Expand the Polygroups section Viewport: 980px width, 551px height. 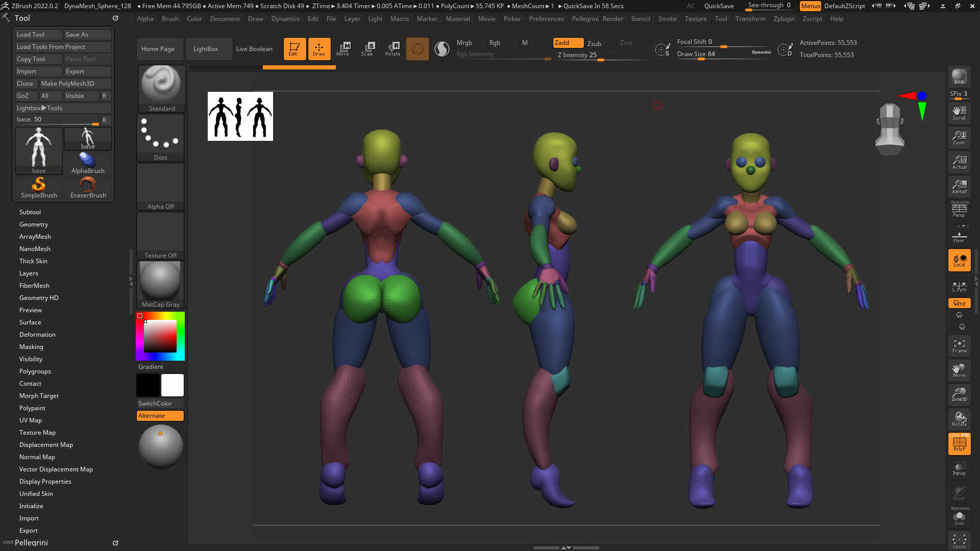35,371
